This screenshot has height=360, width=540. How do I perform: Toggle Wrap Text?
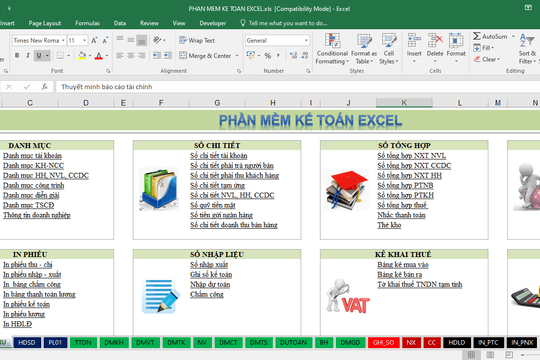(197, 40)
